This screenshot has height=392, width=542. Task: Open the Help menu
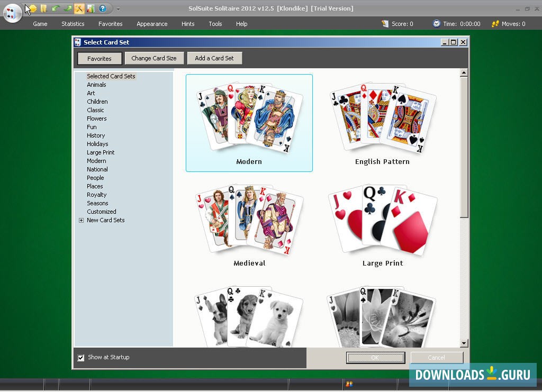[241, 24]
